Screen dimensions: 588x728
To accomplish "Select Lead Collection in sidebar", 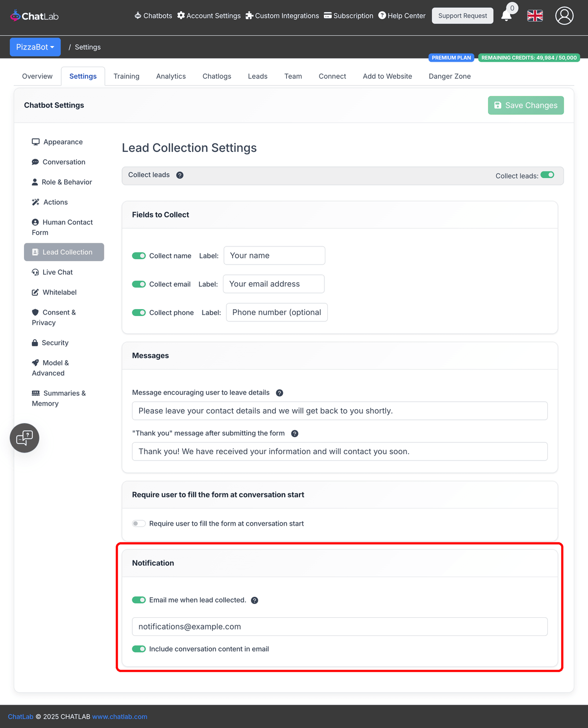I will (x=64, y=252).
